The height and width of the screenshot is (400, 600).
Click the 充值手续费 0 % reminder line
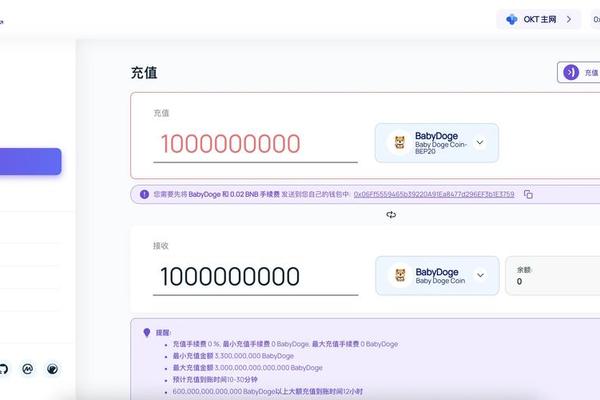pyautogui.click(x=285, y=344)
